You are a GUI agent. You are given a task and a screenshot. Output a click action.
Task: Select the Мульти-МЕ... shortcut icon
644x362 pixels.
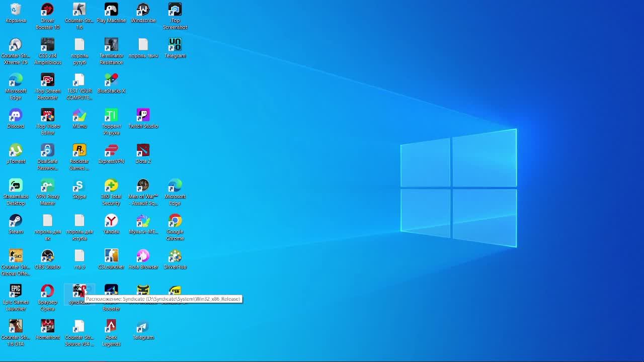point(143,225)
